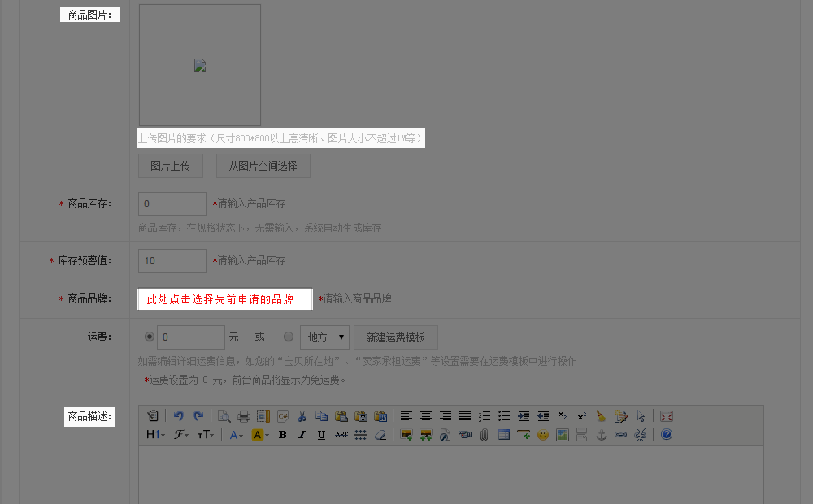Toggle fullscreen mode in the editor
Viewport: 813px width, 504px height.
tap(667, 416)
